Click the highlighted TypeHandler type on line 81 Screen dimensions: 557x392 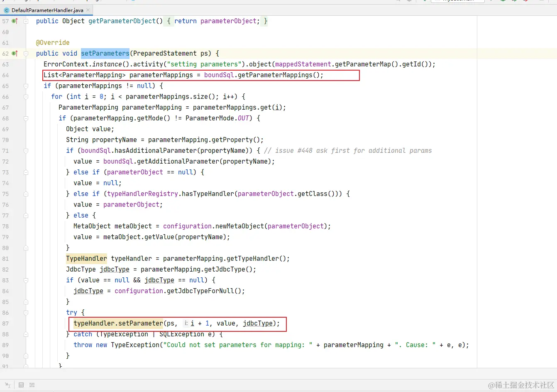tap(86, 258)
